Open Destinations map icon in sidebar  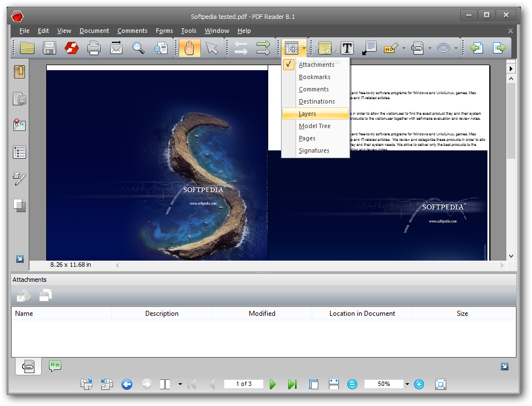pos(19,125)
